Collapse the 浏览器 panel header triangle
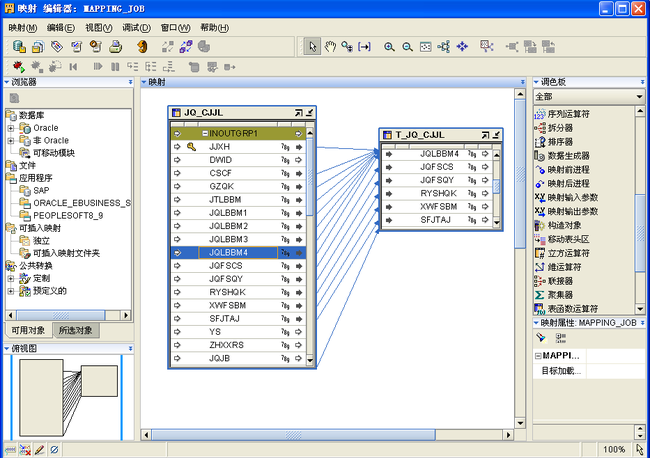Viewport: 650px width, 458px height. pyautogui.click(x=7, y=82)
